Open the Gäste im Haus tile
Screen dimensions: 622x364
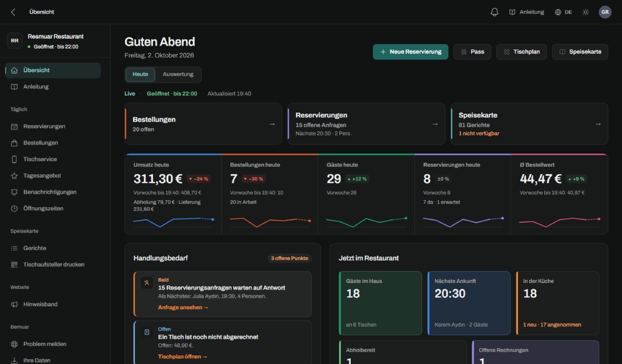click(380, 303)
